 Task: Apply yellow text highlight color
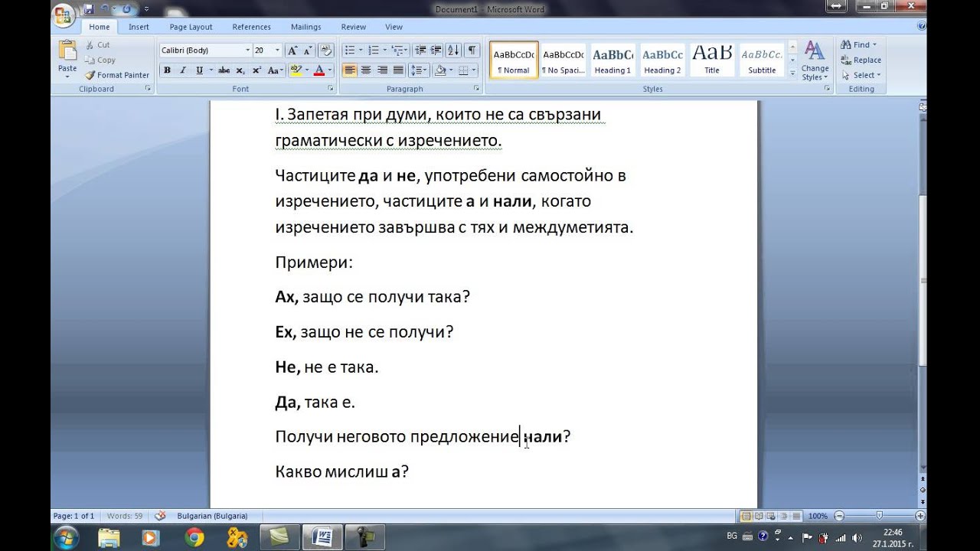point(296,70)
